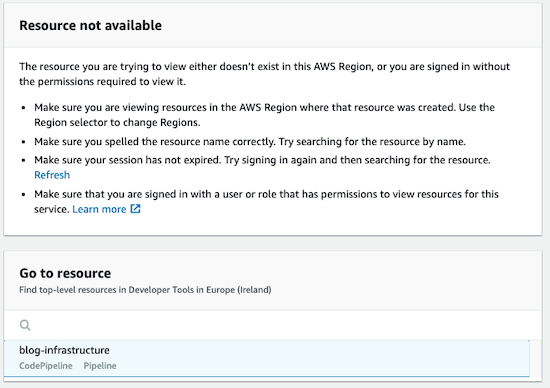Select the blog-infrastructure pipeline result

pyautogui.click(x=267, y=358)
